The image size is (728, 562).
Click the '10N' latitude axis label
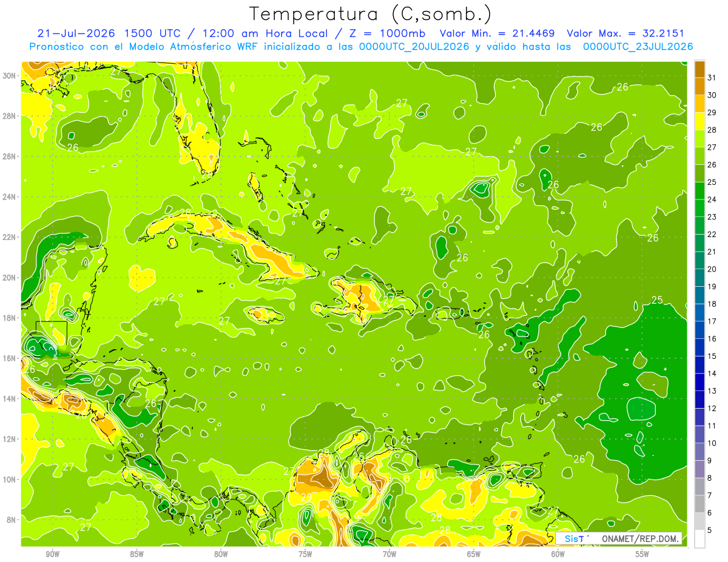point(10,480)
